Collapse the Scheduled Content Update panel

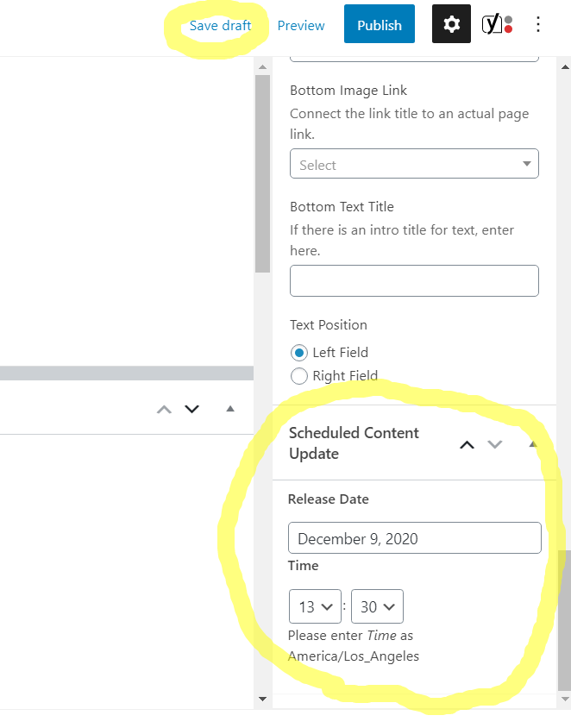pos(532,444)
